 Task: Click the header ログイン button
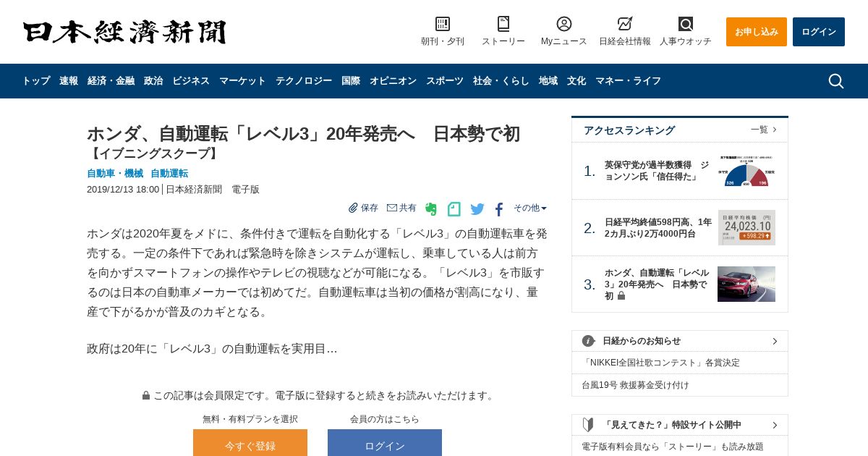[x=819, y=32]
